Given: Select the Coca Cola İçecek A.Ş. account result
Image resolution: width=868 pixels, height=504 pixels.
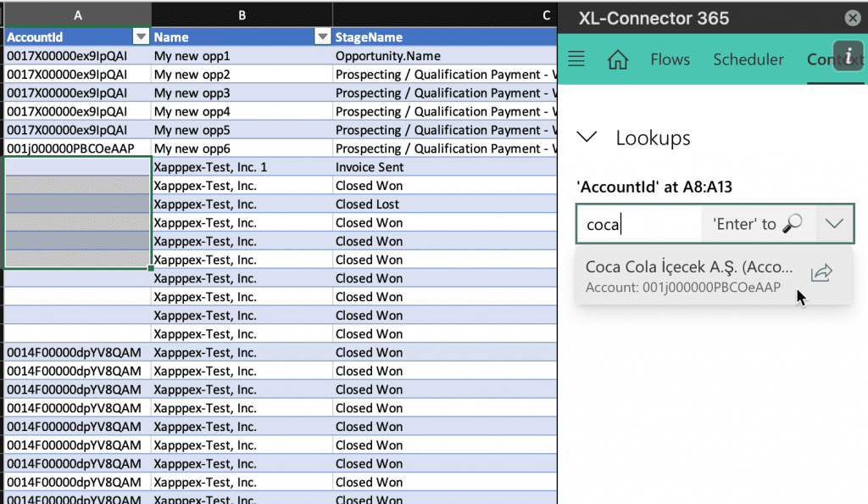Looking at the screenshot, I should 689,276.
